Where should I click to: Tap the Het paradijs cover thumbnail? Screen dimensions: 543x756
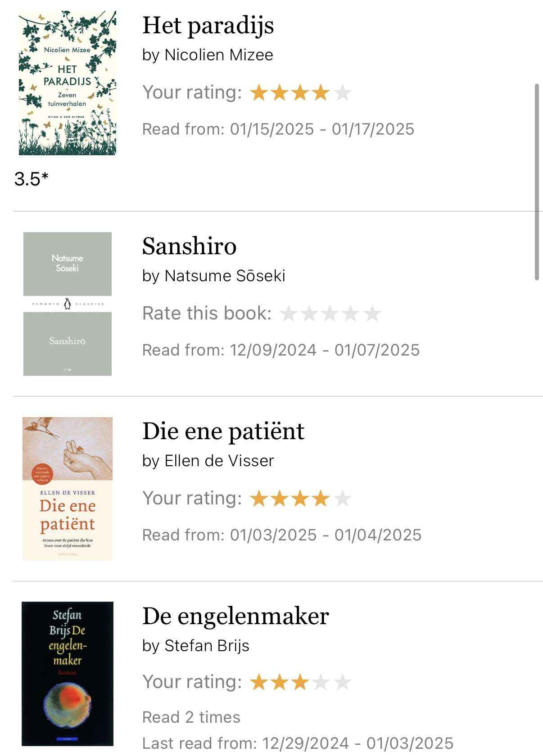[68, 83]
